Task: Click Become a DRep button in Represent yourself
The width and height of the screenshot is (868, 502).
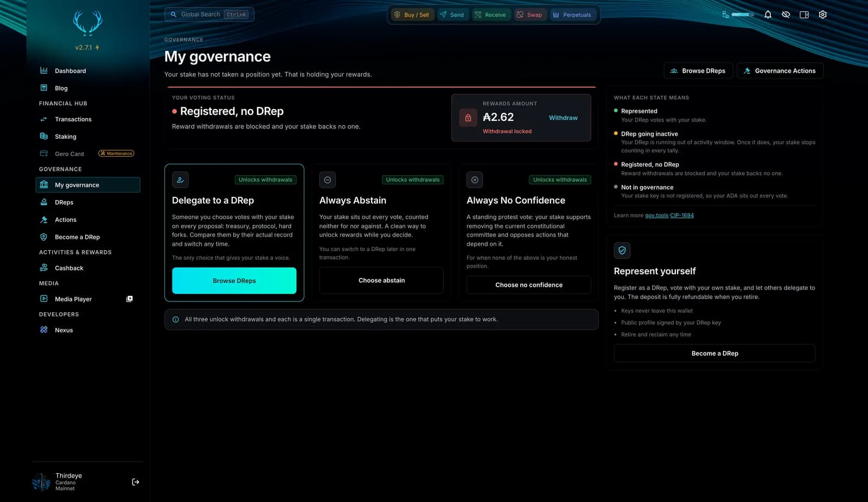Action: [x=714, y=353]
